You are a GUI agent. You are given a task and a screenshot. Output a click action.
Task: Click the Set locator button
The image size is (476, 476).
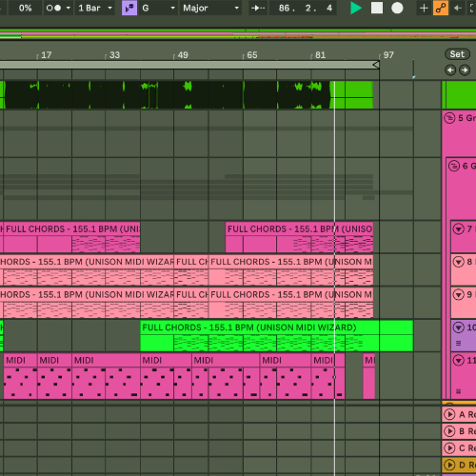[457, 54]
